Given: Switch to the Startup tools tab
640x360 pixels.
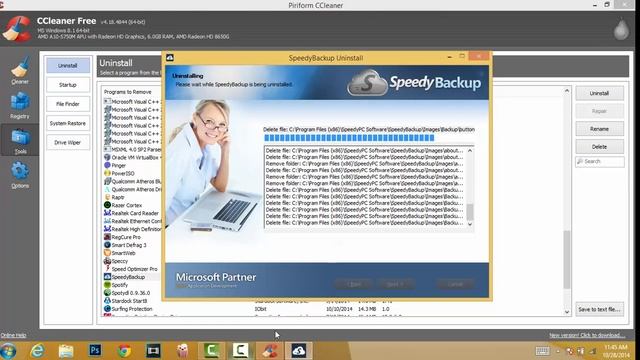Looking at the screenshot, I should click(x=68, y=85).
